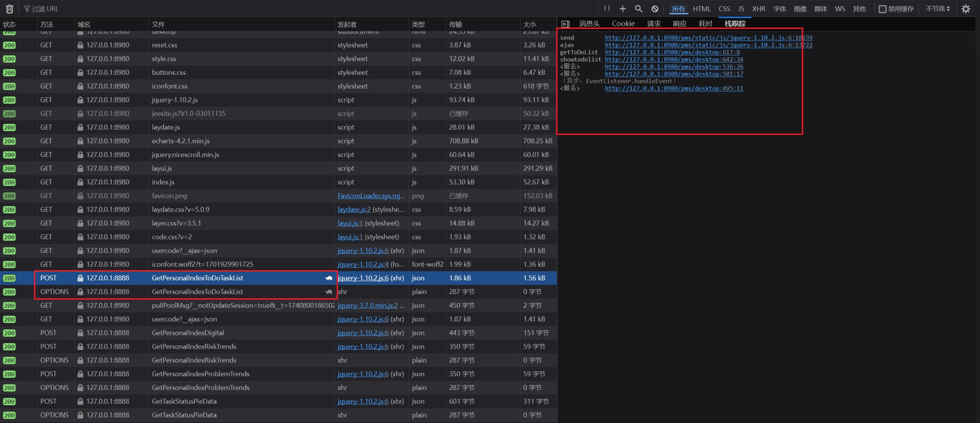This screenshot has width=980, height=423.
Task: Select the POST GetPersonalIndexProblemTrends request
Action: coord(278,374)
